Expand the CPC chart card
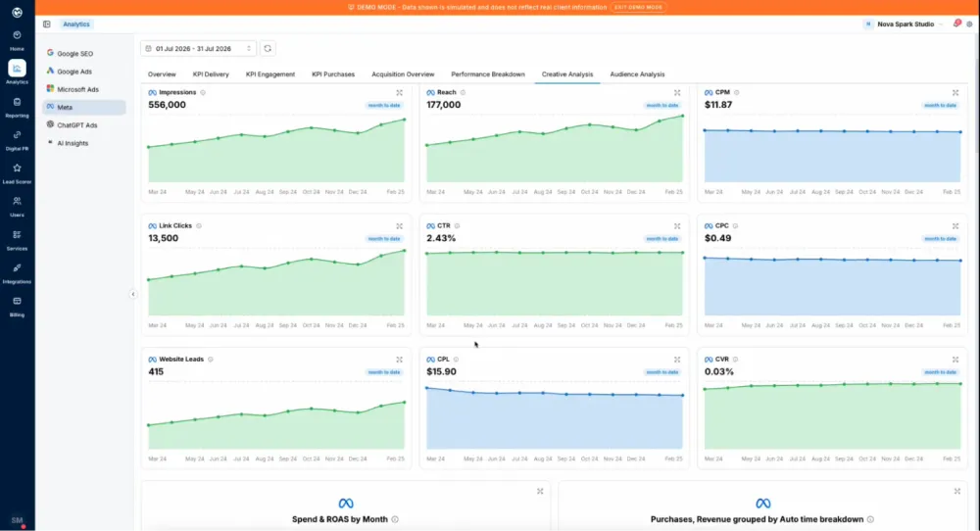Screen dimensions: 980x531 point(955,226)
